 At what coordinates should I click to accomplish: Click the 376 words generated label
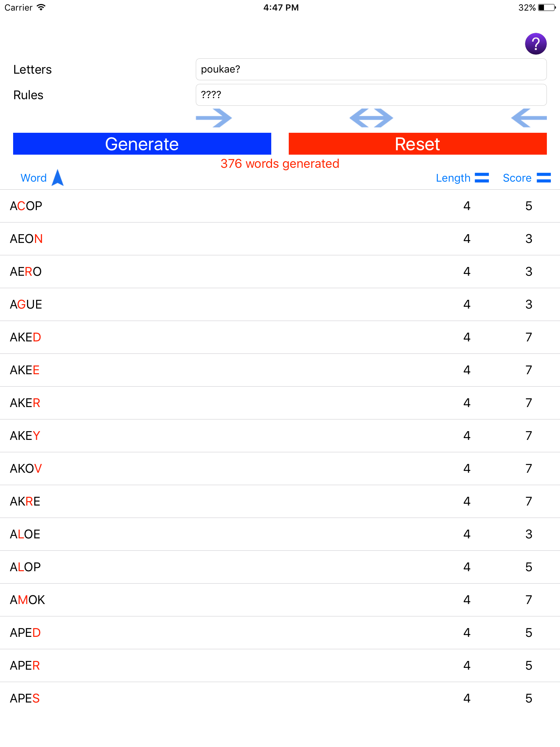[x=280, y=163]
